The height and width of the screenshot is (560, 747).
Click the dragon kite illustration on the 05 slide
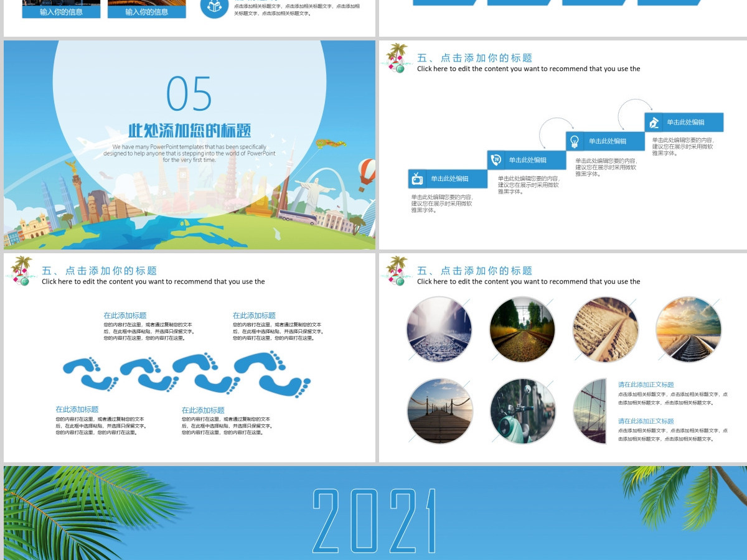pos(331,144)
